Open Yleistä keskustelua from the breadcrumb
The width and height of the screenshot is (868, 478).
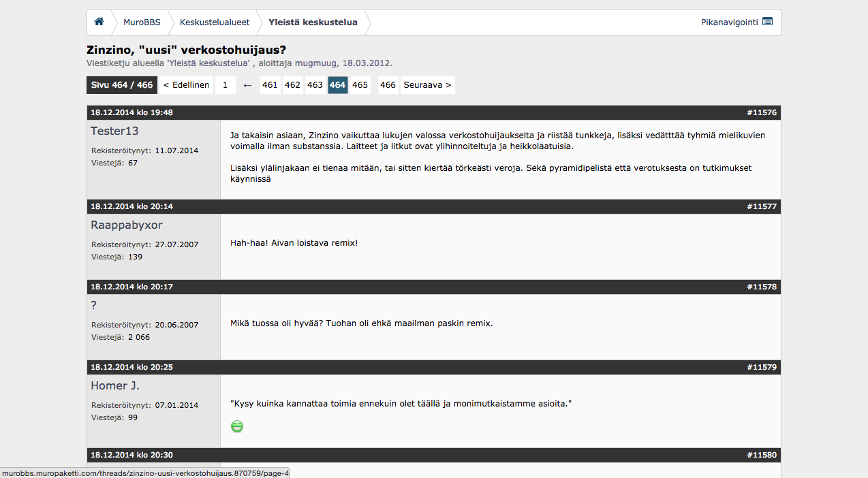tap(314, 22)
